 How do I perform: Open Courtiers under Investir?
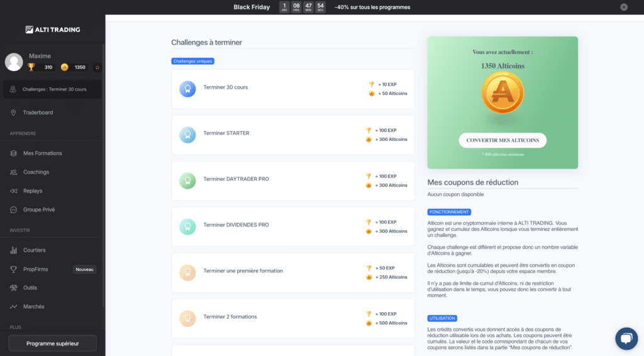34,250
